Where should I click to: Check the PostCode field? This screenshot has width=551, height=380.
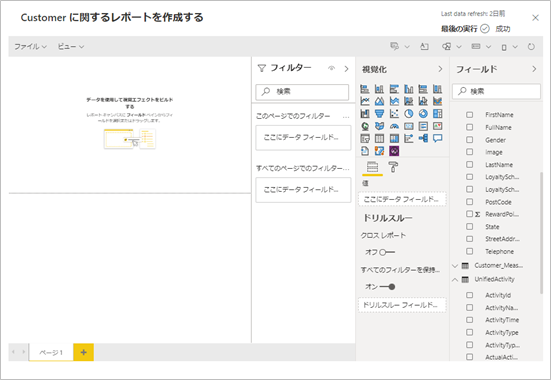[469, 202]
